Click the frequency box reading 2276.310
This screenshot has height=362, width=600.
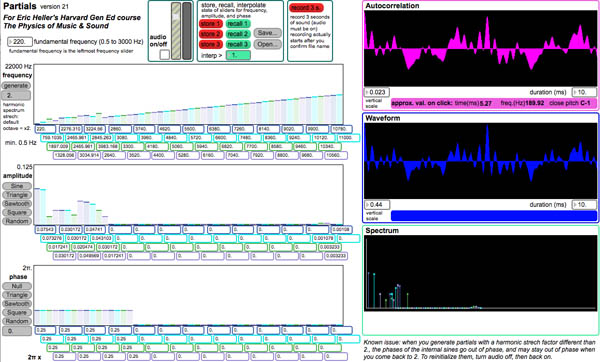70,129
